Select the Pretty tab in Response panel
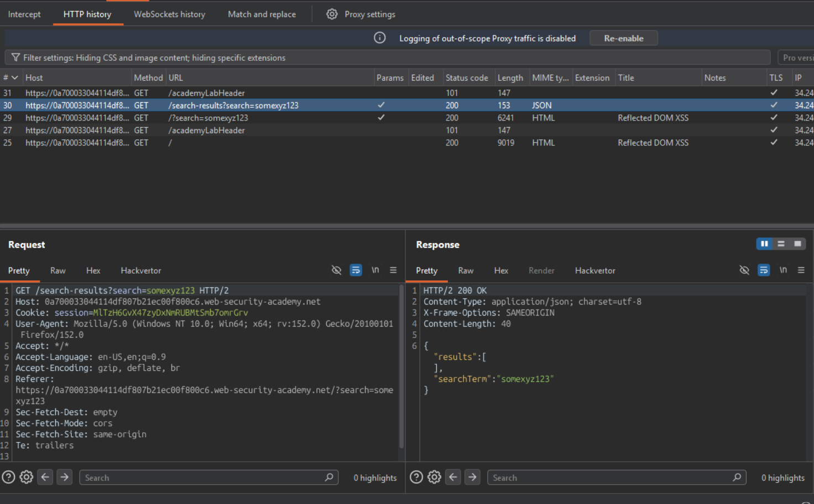This screenshot has width=814, height=504. [x=426, y=270]
